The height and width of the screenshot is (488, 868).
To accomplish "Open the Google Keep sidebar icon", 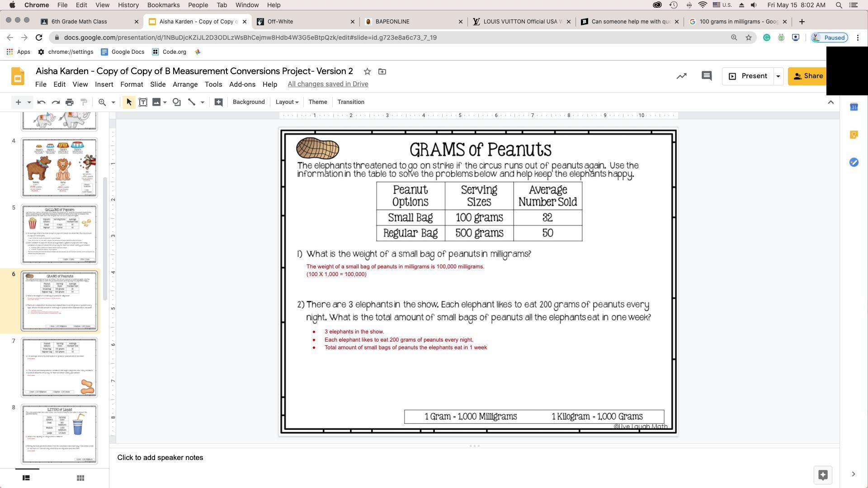I will tap(854, 135).
